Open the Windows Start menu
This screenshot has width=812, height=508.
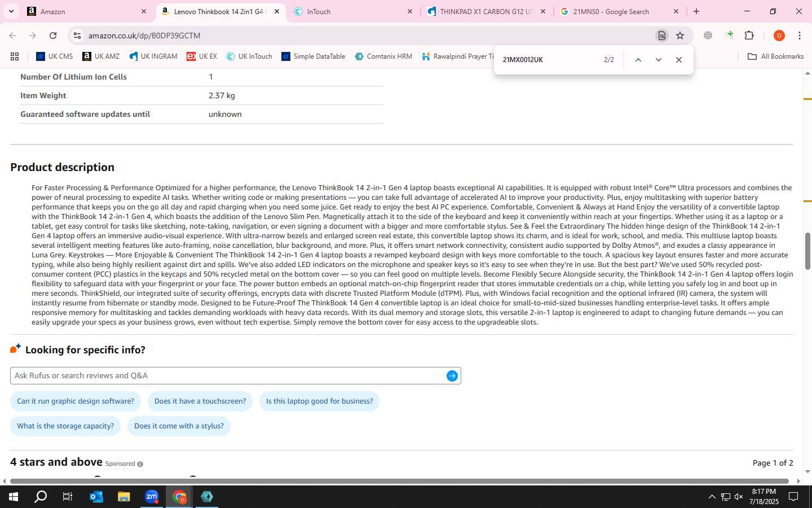tap(14, 497)
